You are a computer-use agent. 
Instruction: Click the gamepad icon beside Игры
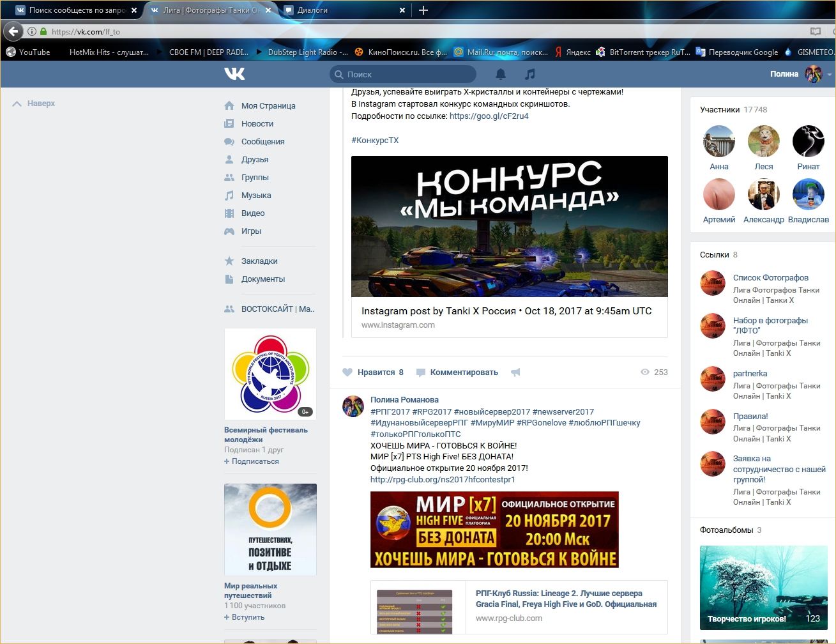coord(229,231)
